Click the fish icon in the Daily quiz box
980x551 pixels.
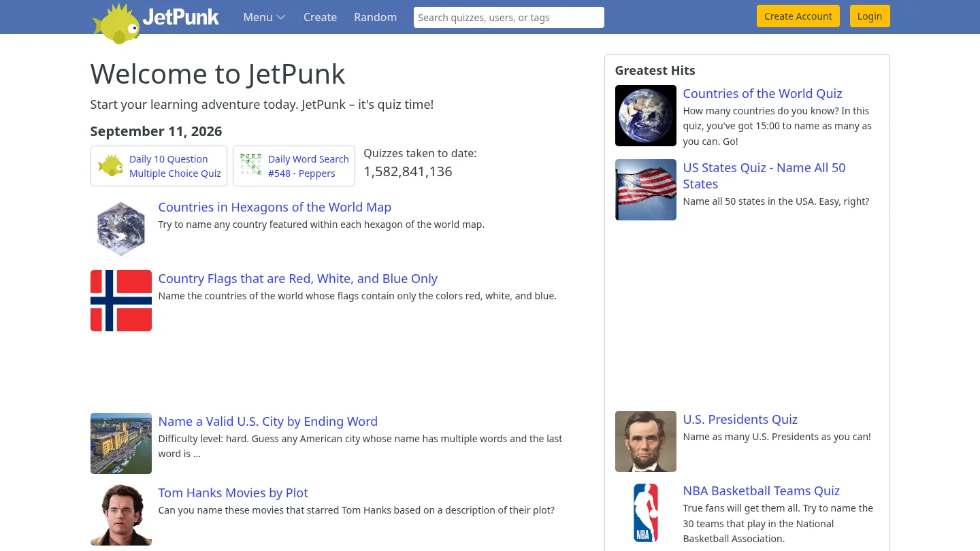(110, 165)
